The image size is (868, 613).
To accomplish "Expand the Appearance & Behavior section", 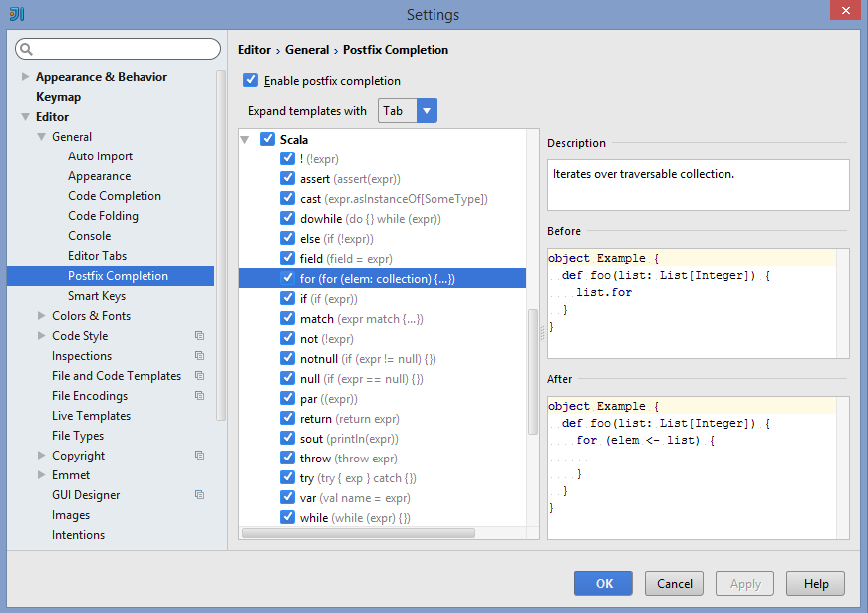I will click(x=25, y=77).
